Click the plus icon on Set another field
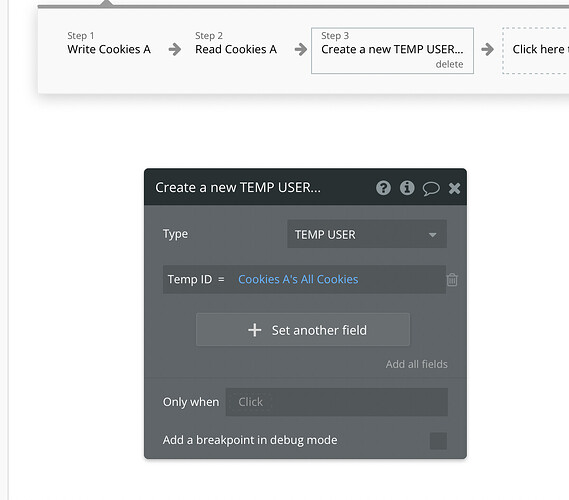Image resolution: width=569 pixels, height=500 pixels. pos(254,330)
